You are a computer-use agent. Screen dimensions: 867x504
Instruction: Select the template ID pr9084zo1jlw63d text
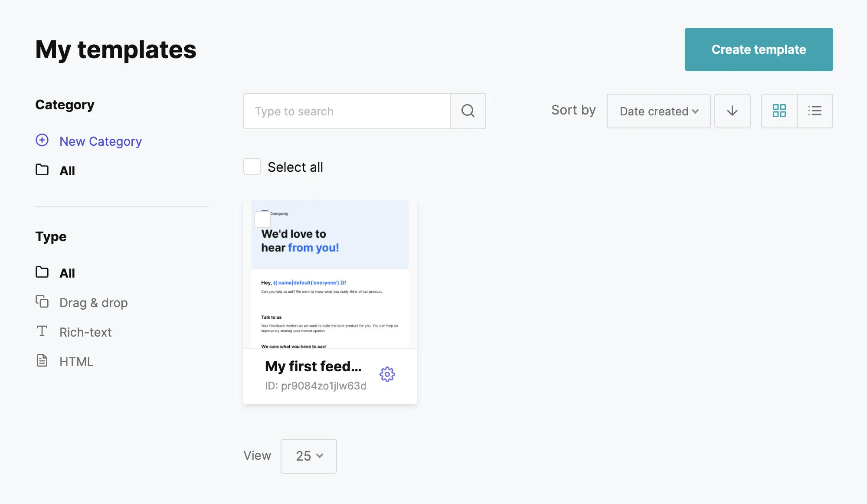pos(315,386)
